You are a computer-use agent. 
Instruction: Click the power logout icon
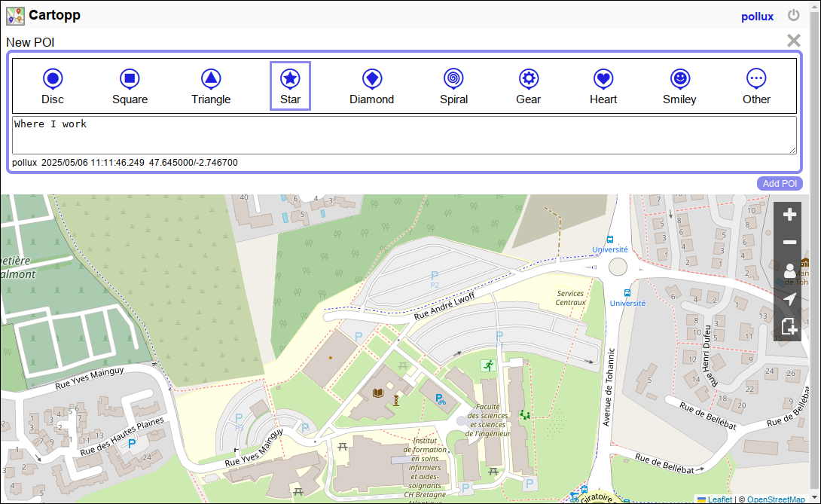coord(794,15)
